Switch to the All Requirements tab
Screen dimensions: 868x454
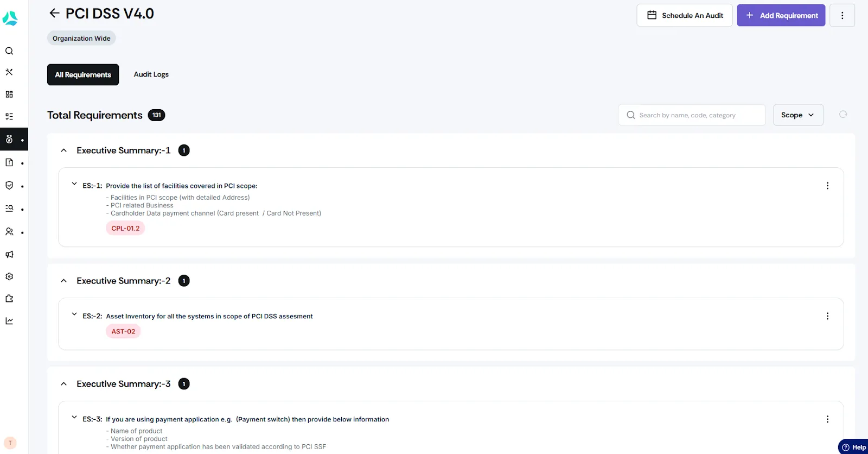pos(83,75)
